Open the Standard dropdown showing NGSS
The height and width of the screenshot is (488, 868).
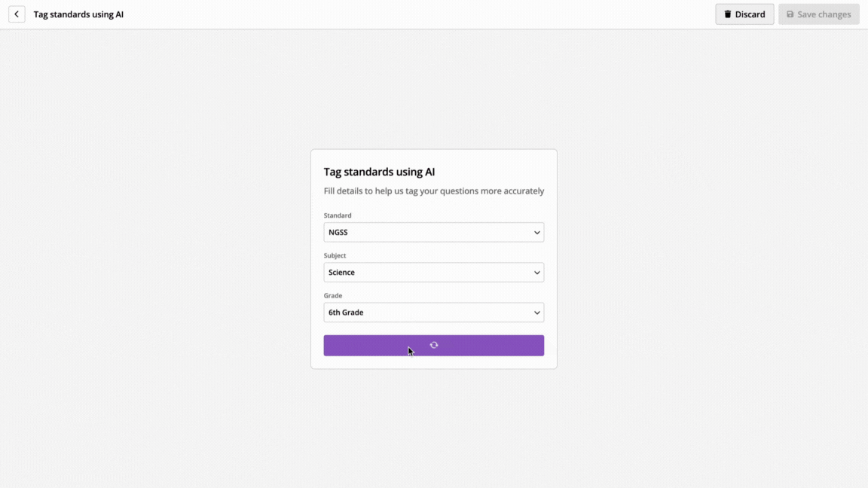(x=433, y=233)
